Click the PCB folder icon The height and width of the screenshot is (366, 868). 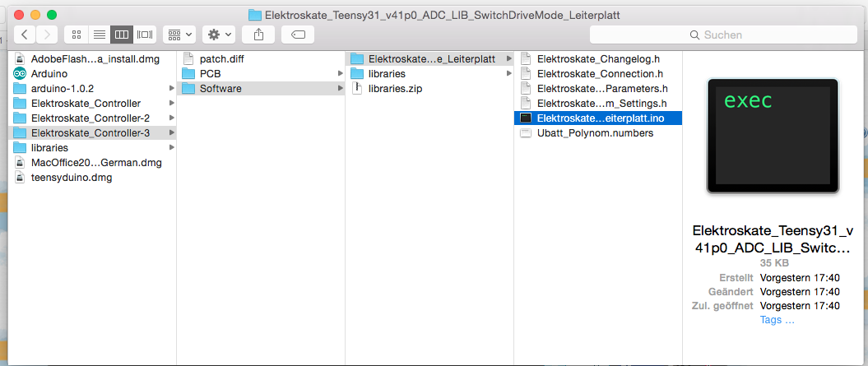[188, 74]
